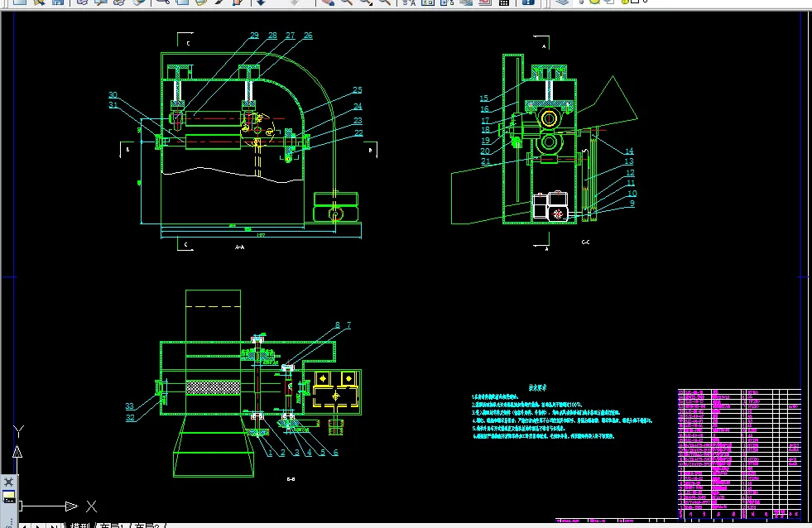Select callout number 21
The image size is (812, 528).
pos(485,161)
